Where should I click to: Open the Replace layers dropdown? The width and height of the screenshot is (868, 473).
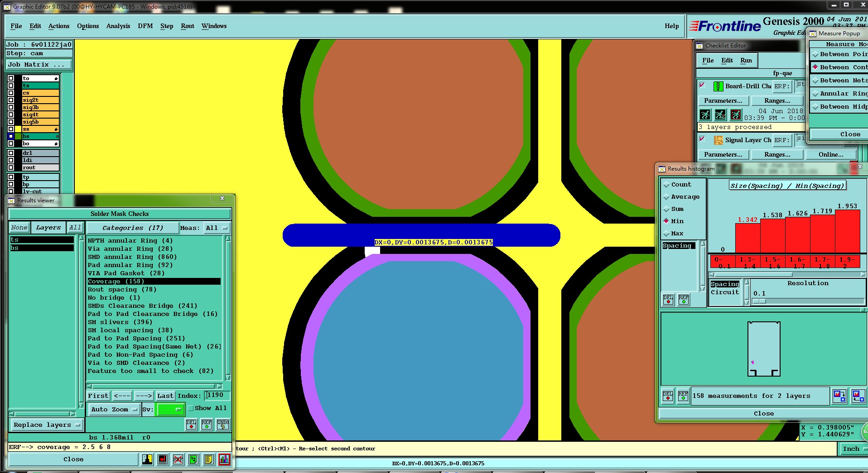pyautogui.click(x=46, y=425)
